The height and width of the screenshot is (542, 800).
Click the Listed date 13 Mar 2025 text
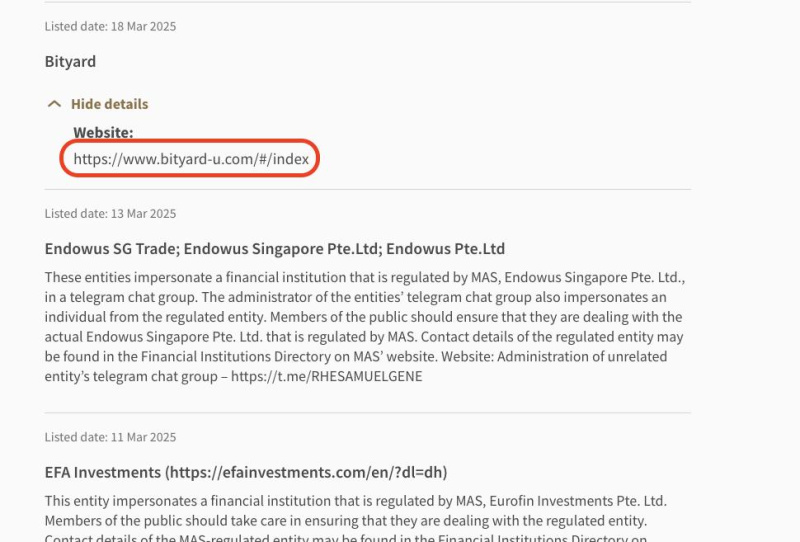pos(110,213)
